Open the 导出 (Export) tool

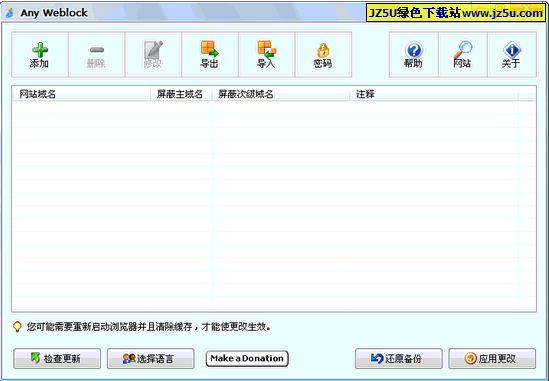(x=210, y=55)
